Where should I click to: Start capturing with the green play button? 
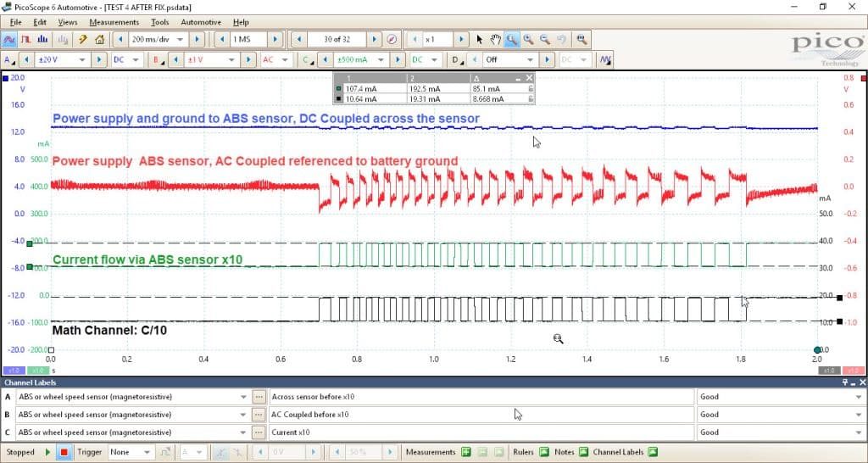[47, 452]
